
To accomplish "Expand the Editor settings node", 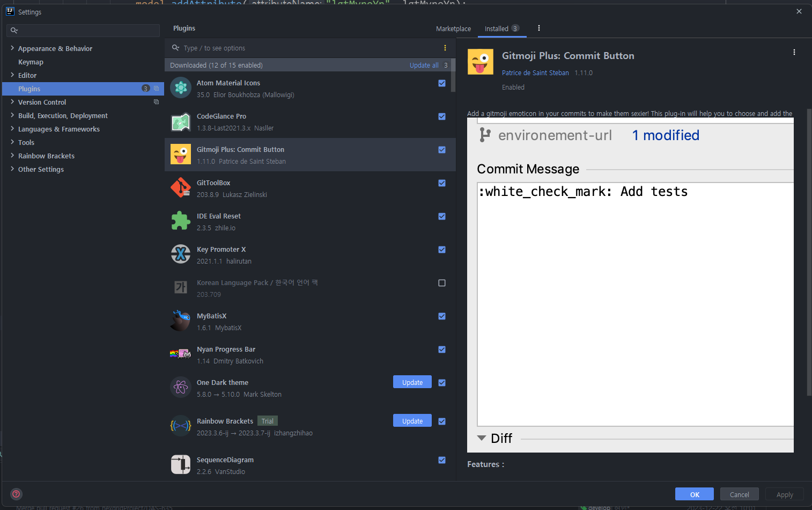I will coord(12,75).
